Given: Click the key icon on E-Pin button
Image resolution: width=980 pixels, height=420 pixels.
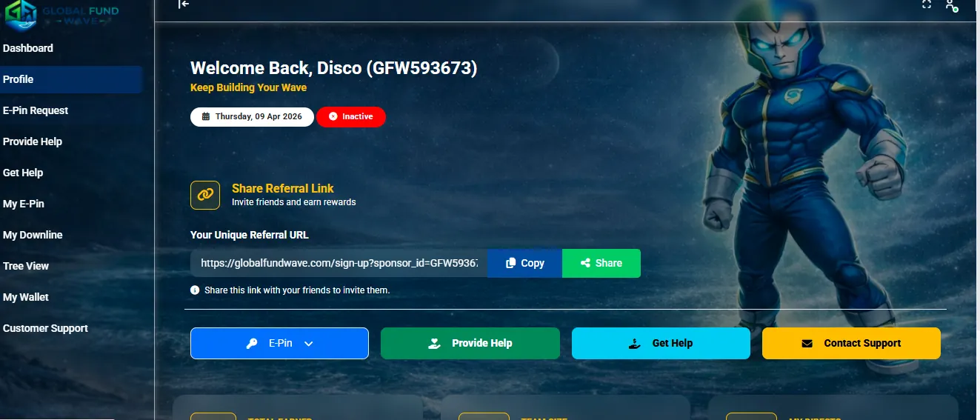Looking at the screenshot, I should [x=253, y=344].
